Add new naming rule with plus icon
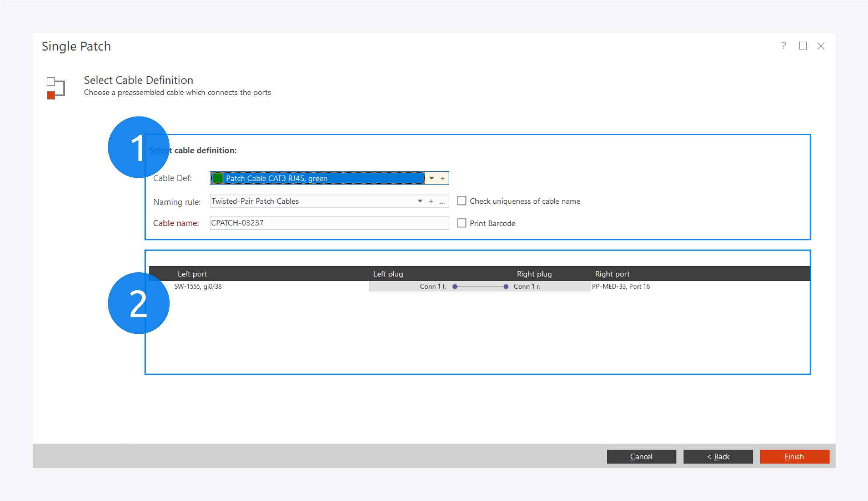This screenshot has height=501, width=868. click(x=431, y=201)
